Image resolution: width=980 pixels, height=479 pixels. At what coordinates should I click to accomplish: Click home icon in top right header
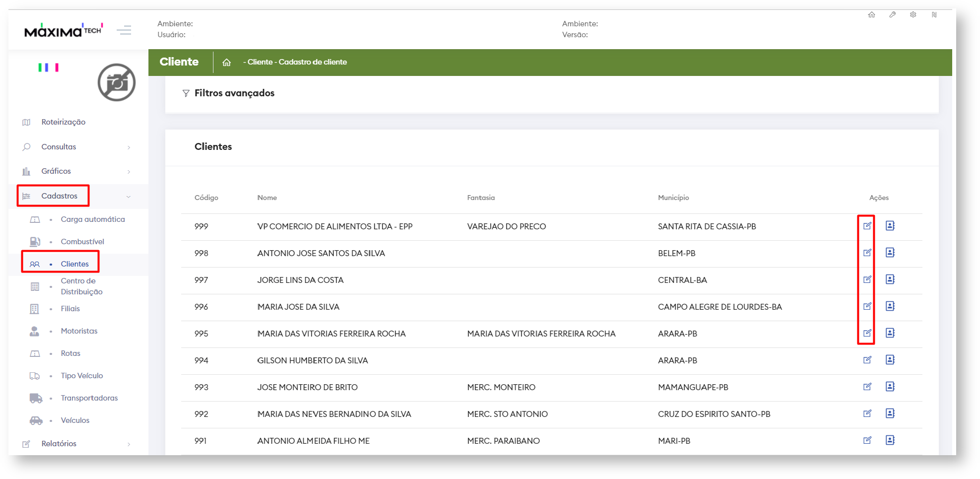click(871, 15)
